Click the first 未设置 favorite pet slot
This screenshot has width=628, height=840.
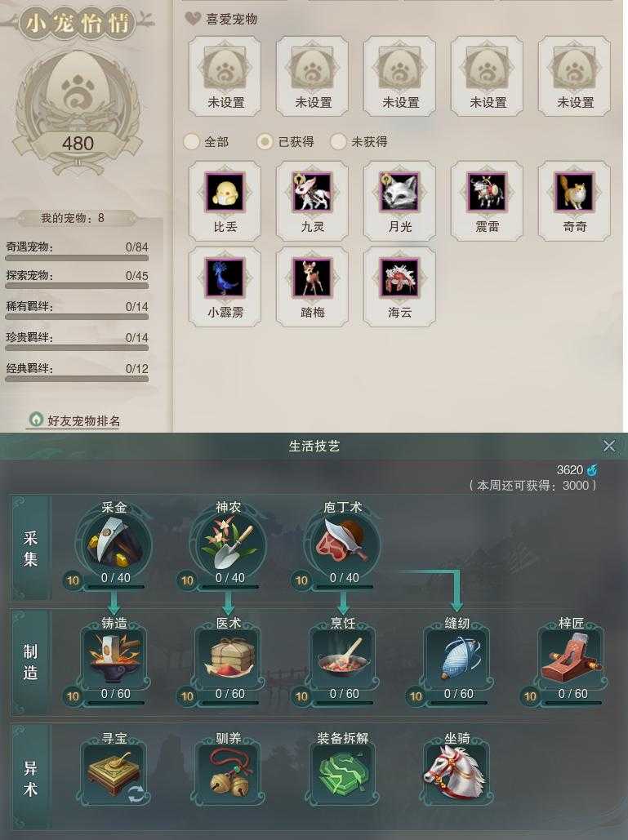(225, 76)
